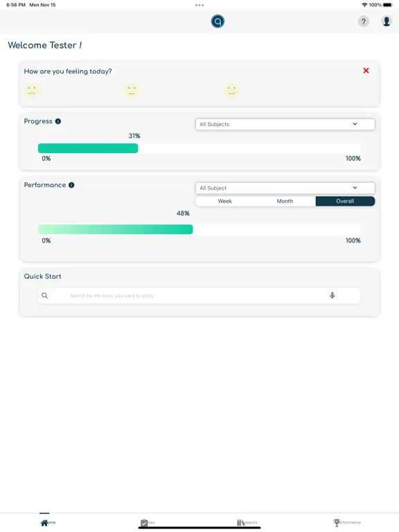Expand the All Subject performance dropdown

tap(285, 188)
